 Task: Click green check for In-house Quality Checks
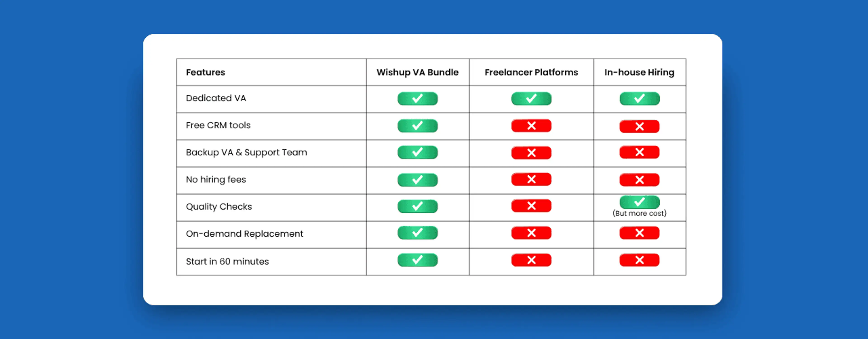639,202
